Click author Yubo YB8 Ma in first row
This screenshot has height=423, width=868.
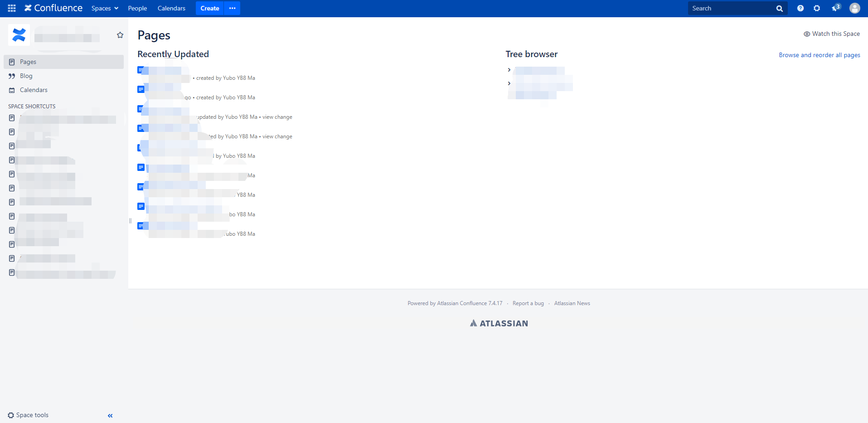[x=239, y=78]
